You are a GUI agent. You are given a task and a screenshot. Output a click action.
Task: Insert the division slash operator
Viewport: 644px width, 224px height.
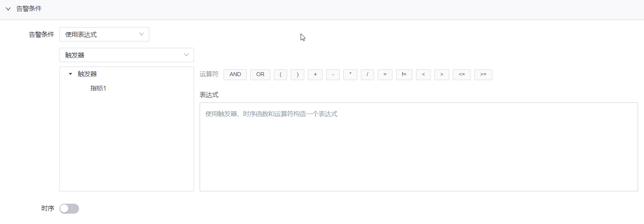[x=367, y=75]
